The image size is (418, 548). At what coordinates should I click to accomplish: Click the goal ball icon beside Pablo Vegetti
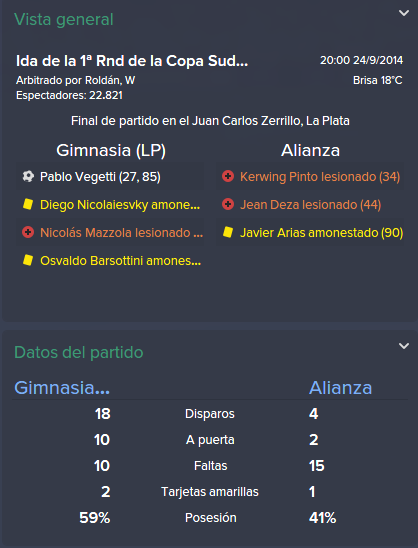point(28,176)
